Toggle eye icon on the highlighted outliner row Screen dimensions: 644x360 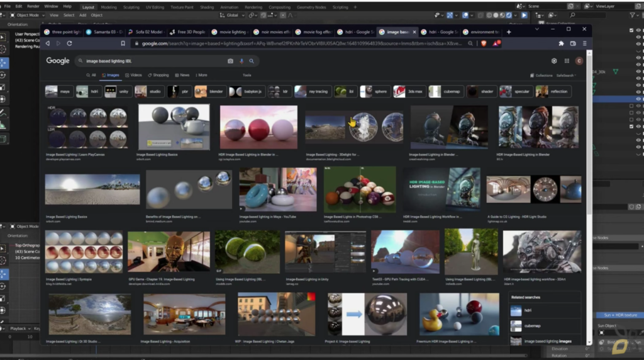pyautogui.click(x=638, y=99)
